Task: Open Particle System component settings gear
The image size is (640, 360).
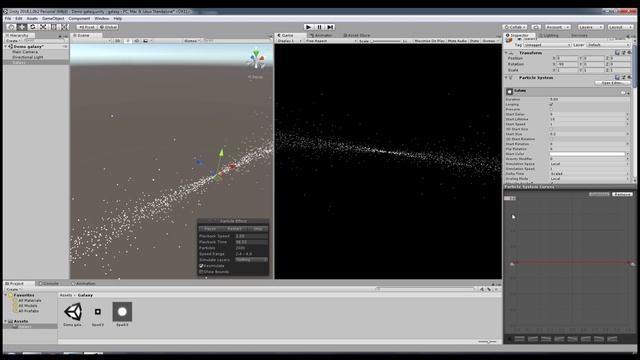Action: (x=629, y=77)
